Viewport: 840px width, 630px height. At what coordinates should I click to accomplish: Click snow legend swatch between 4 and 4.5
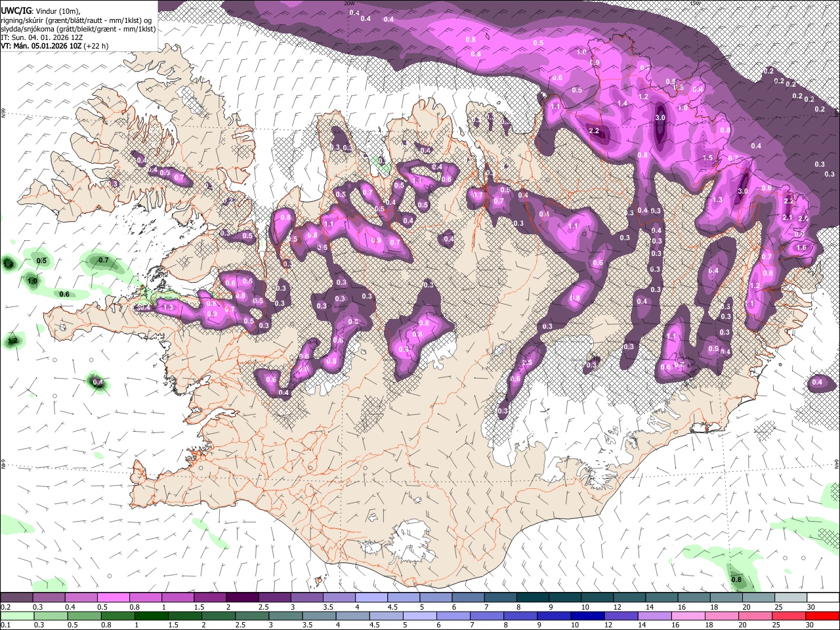pos(371,598)
